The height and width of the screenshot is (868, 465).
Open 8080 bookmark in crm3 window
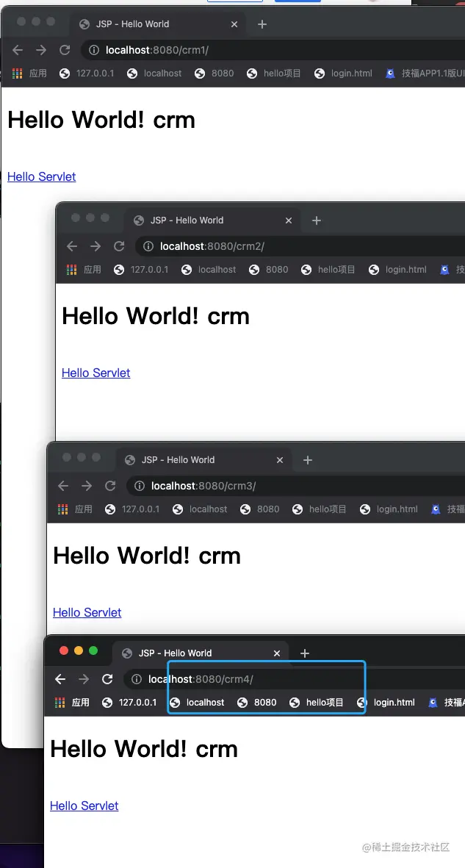(x=259, y=509)
